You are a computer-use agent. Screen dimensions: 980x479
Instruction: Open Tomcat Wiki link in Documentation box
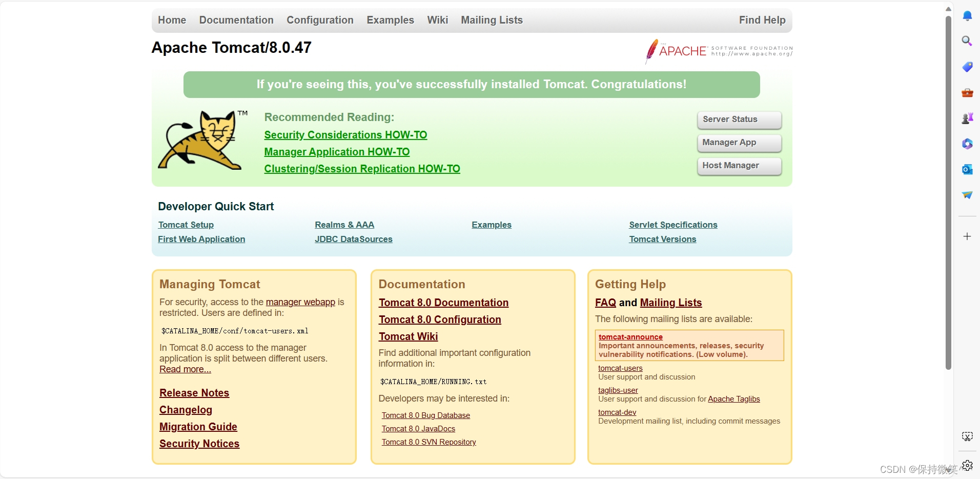click(408, 336)
